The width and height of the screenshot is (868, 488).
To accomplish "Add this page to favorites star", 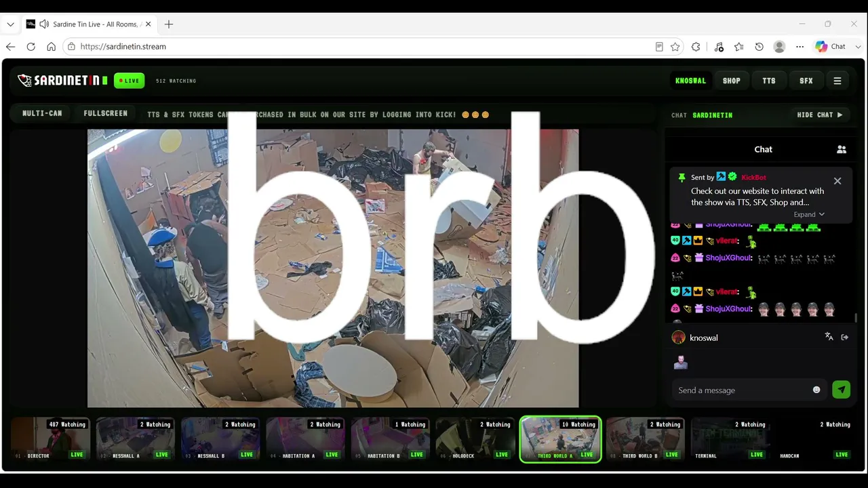I will [x=675, y=47].
